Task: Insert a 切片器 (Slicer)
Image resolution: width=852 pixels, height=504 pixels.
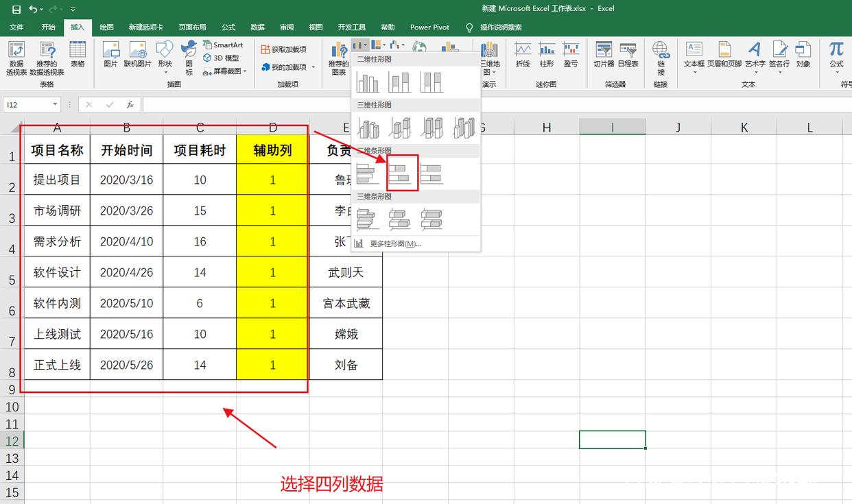Action: point(602,55)
